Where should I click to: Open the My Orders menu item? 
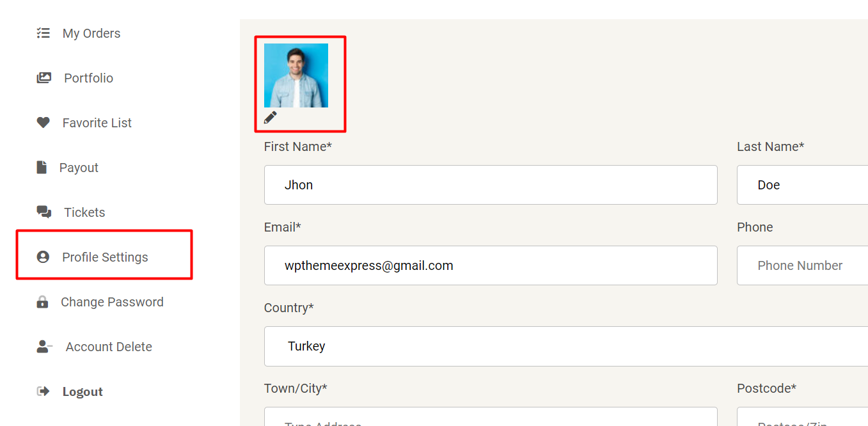pyautogui.click(x=91, y=33)
